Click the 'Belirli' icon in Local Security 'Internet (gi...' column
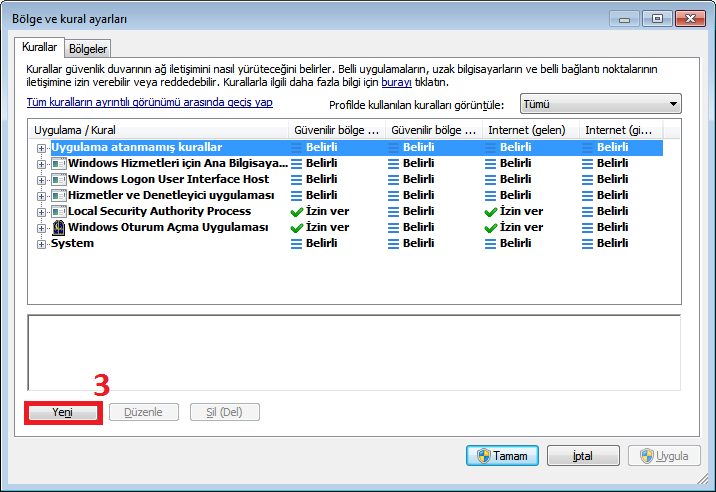The width and height of the screenshot is (716, 492). pyautogui.click(x=588, y=212)
